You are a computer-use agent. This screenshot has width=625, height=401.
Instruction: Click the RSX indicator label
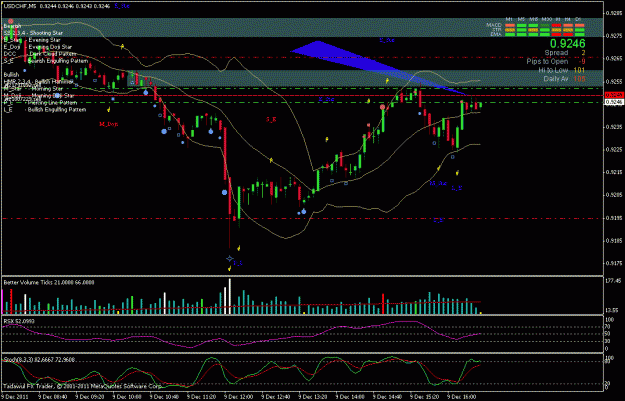point(19,321)
